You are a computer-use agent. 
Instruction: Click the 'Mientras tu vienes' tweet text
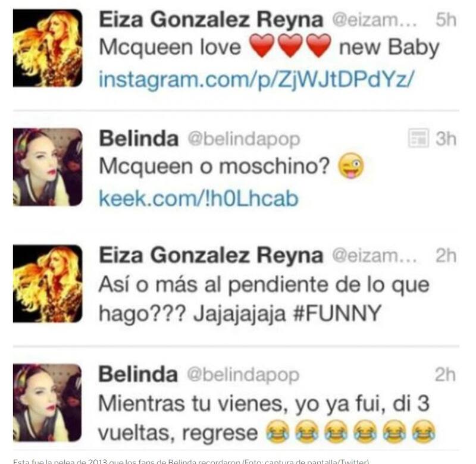267,418
